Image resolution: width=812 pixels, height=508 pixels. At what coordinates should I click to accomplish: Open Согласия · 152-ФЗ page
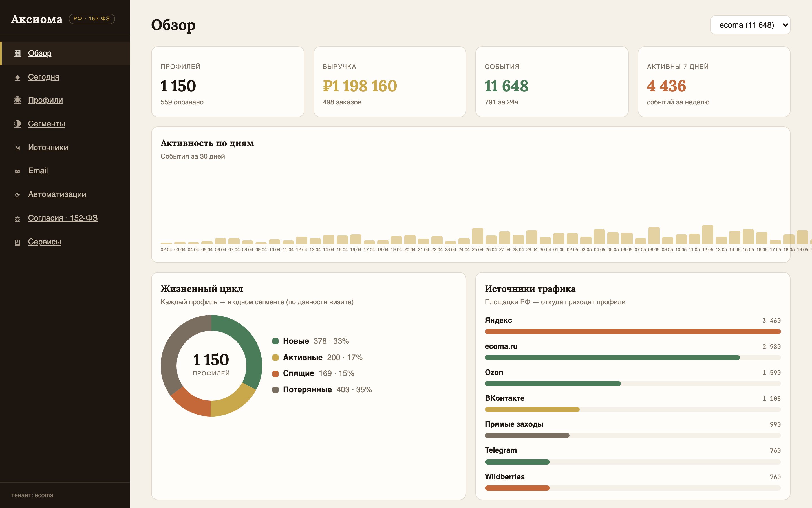[63, 218]
